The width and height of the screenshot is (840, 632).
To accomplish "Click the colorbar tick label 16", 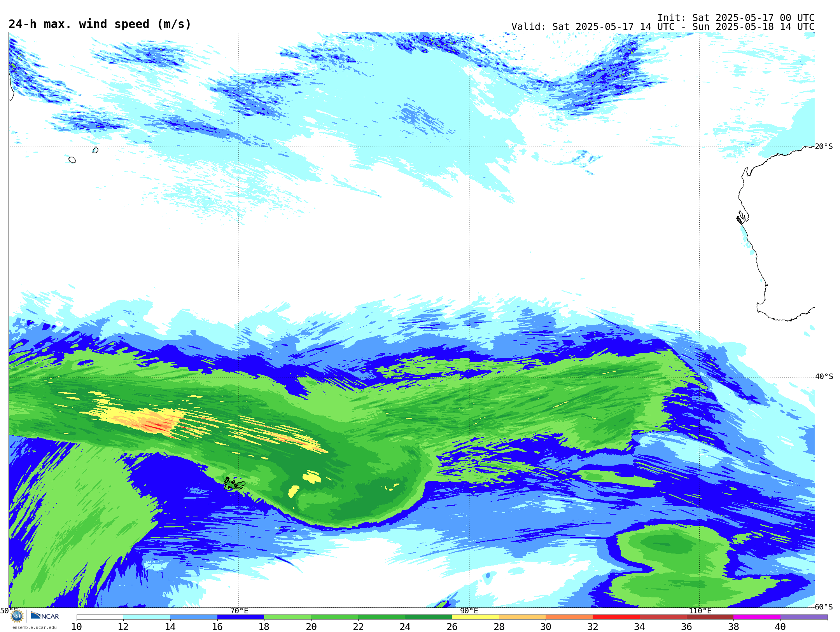I will (x=217, y=627).
